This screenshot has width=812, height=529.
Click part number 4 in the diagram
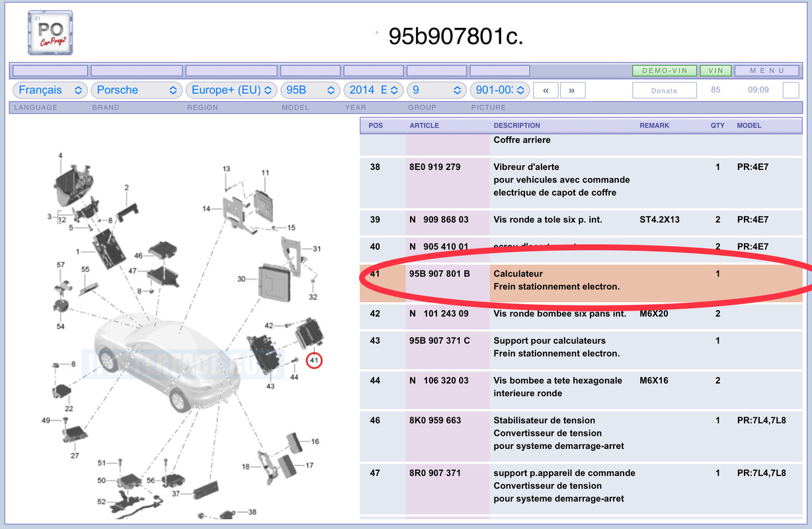coord(60,156)
